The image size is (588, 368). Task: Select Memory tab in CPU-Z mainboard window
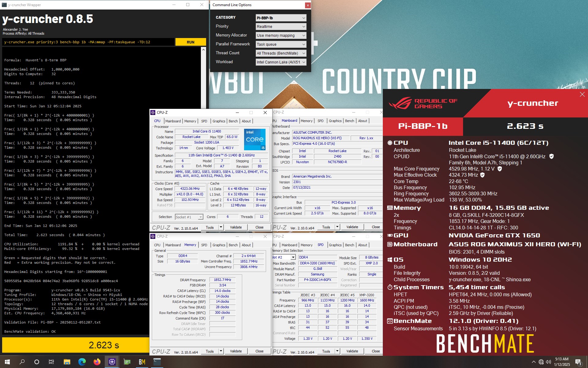(307, 121)
